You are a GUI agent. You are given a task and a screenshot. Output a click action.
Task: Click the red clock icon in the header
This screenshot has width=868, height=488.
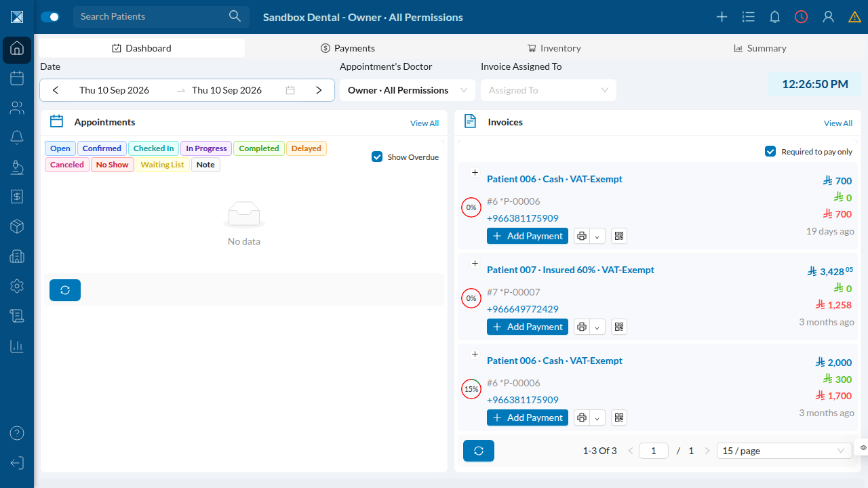(802, 17)
